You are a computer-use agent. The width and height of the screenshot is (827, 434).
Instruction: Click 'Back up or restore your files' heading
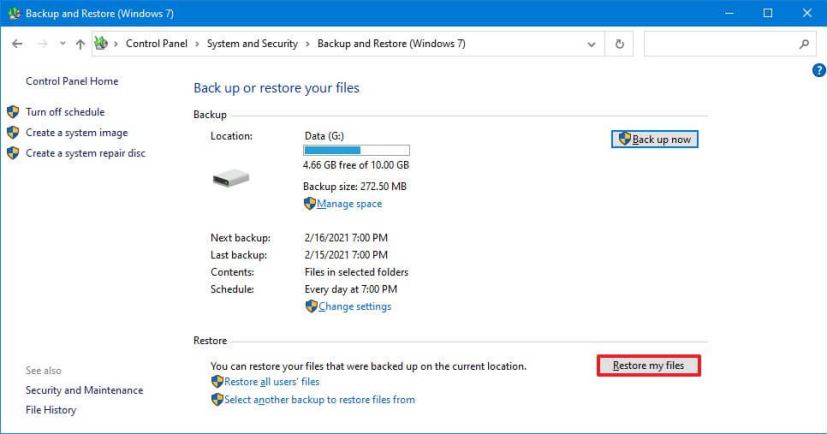(x=276, y=88)
